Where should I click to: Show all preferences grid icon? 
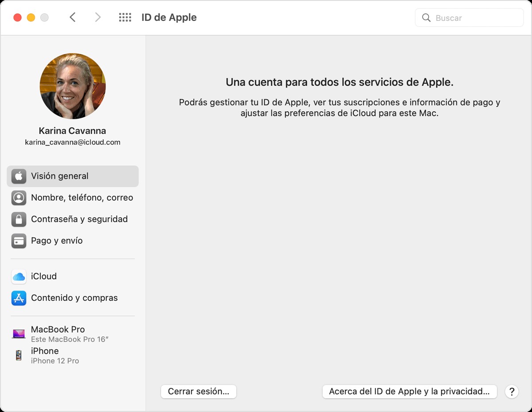point(125,17)
